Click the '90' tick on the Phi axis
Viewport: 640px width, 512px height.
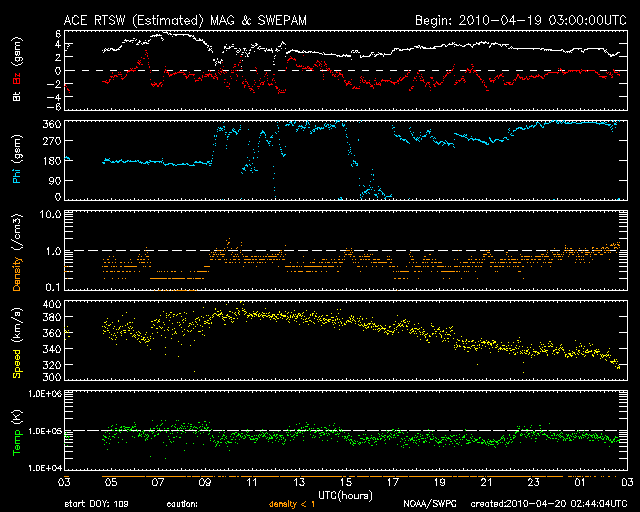[55, 180]
